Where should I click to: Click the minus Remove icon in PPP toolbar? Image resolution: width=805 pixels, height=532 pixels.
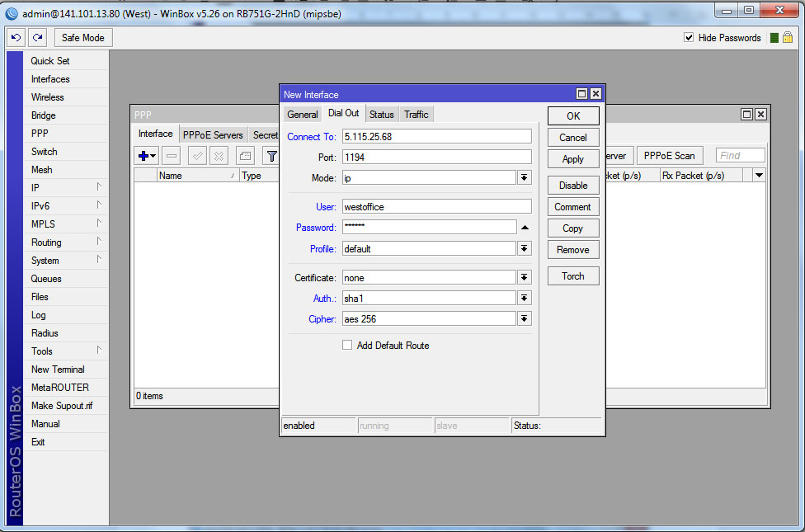(x=172, y=156)
